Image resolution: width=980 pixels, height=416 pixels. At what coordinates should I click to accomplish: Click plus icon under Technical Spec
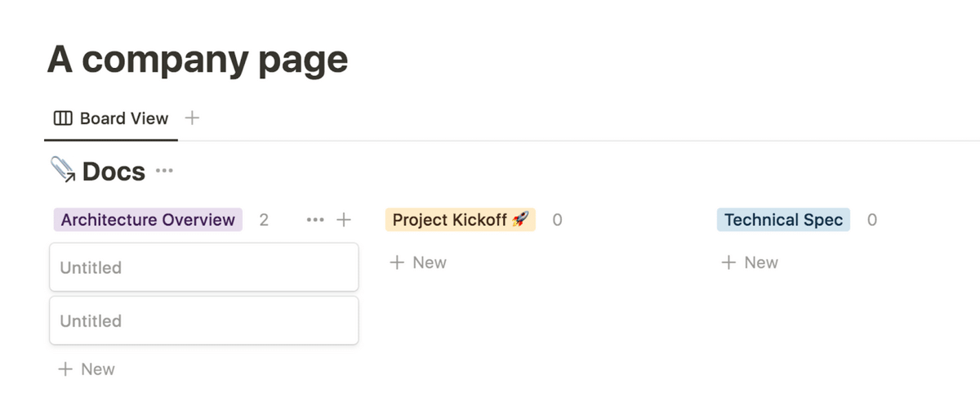728,262
